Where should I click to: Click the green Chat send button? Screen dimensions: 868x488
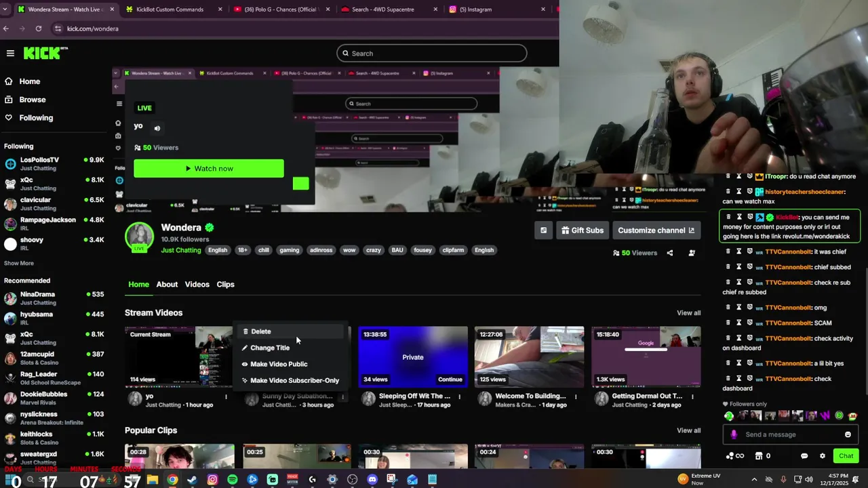(846, 456)
